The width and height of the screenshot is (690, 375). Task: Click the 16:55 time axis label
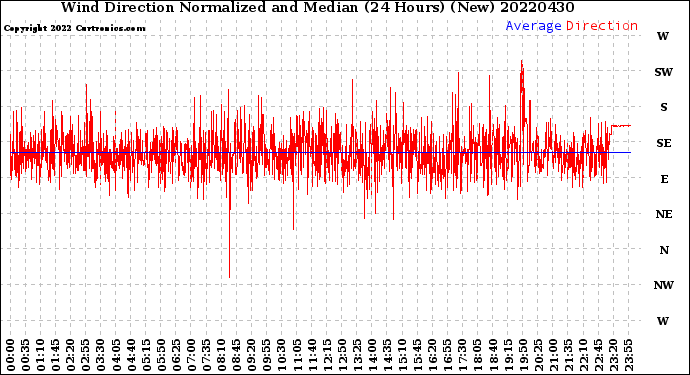click(447, 355)
